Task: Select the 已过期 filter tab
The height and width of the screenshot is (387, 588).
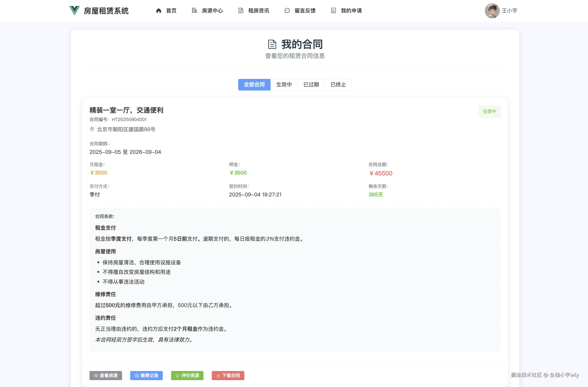Action: (x=311, y=85)
